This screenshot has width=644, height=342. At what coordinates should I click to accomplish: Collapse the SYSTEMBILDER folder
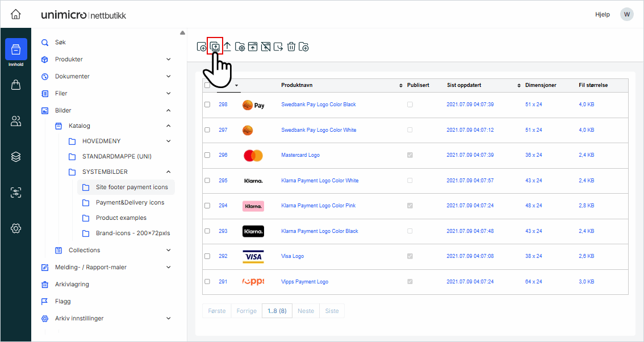(x=168, y=172)
